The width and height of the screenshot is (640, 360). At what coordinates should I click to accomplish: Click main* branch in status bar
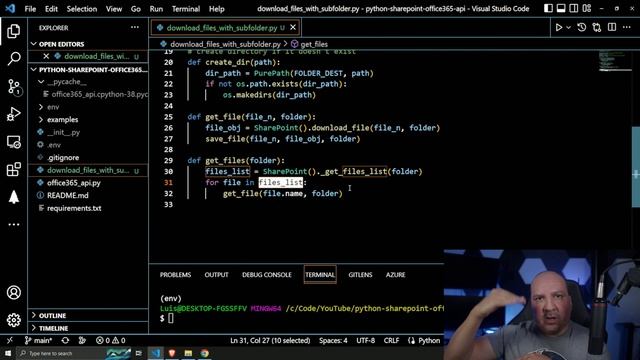pos(38,340)
